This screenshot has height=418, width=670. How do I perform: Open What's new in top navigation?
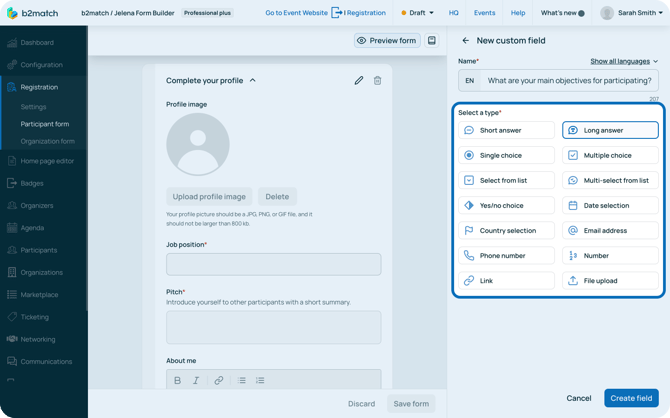point(562,13)
